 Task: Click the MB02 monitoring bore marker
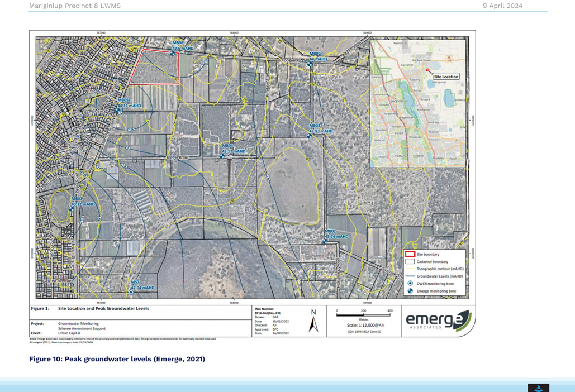coord(325,241)
